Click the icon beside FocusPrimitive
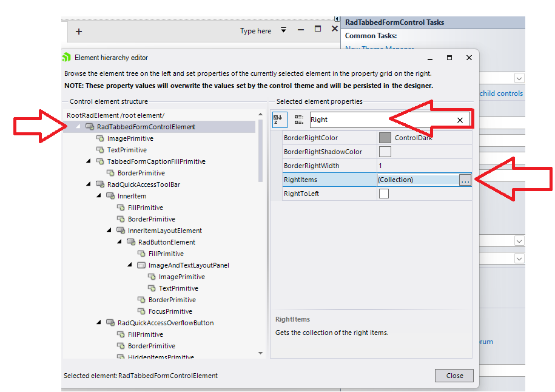Image resolution: width=555 pixels, height=392 pixels. pos(141,311)
